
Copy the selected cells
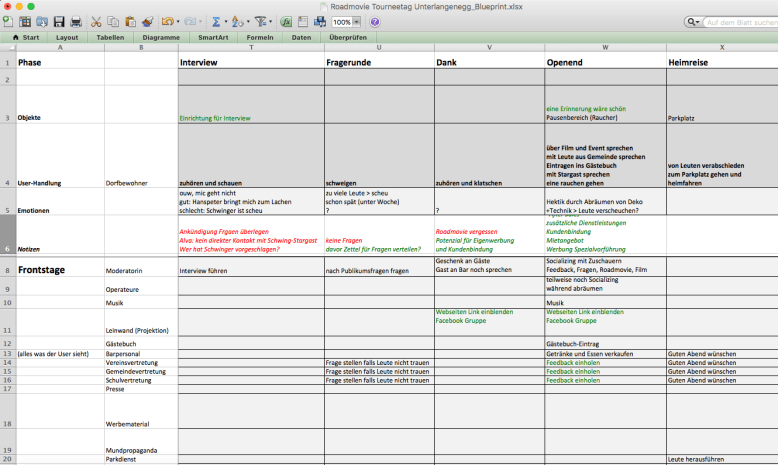point(113,21)
